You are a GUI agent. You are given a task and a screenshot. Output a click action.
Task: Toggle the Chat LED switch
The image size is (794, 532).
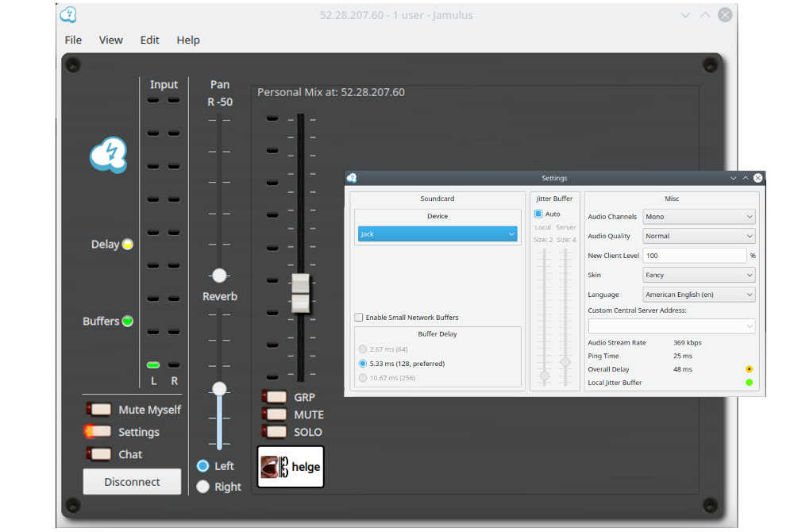[x=99, y=454]
